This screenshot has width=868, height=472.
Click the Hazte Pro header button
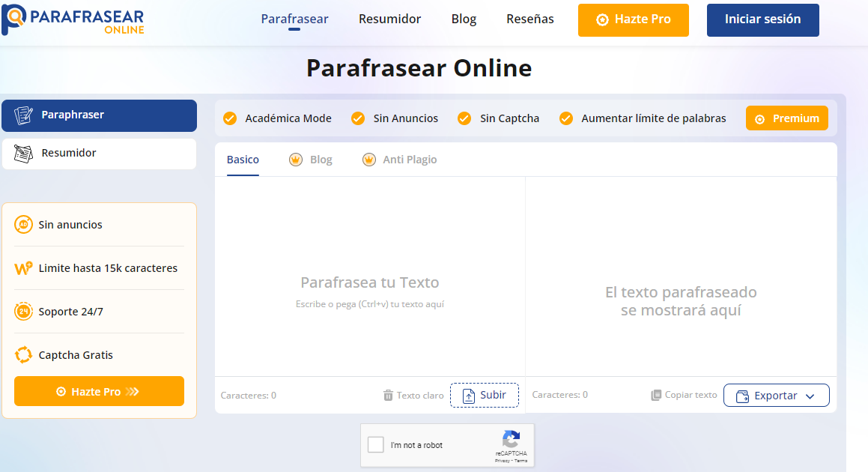(634, 20)
